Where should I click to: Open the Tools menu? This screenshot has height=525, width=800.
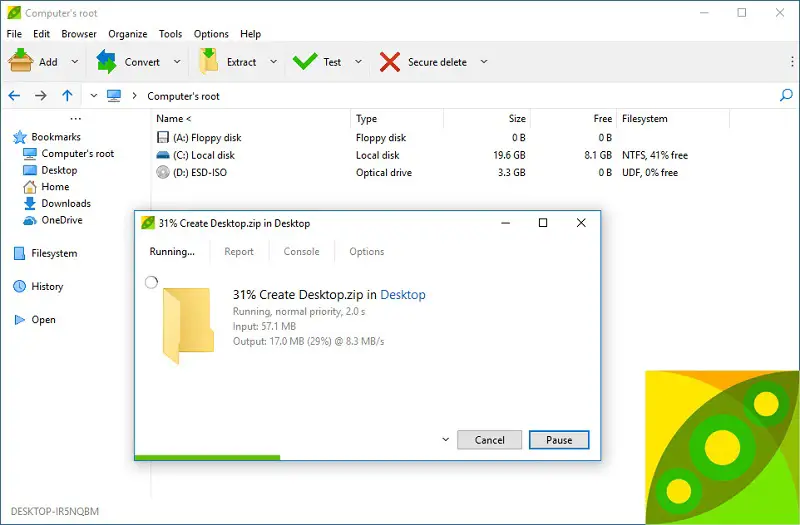[x=170, y=34]
